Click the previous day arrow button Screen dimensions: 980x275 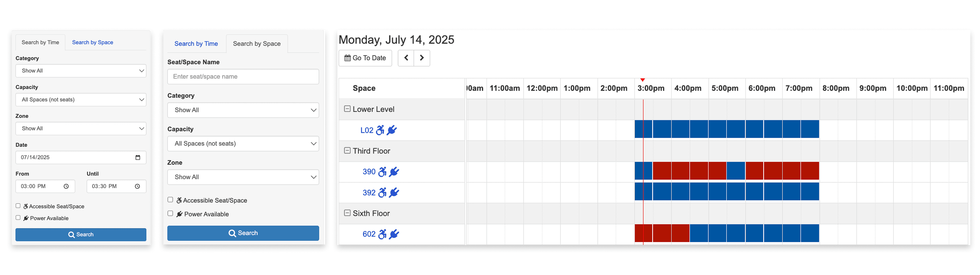406,58
